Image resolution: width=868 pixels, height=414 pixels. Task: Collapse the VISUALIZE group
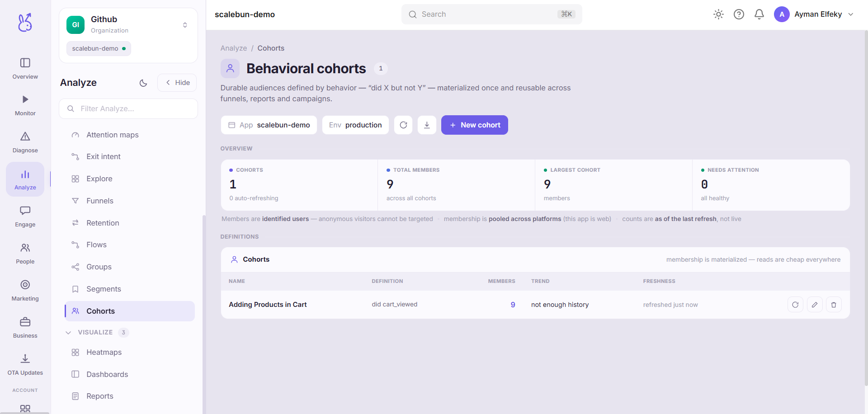point(97,332)
